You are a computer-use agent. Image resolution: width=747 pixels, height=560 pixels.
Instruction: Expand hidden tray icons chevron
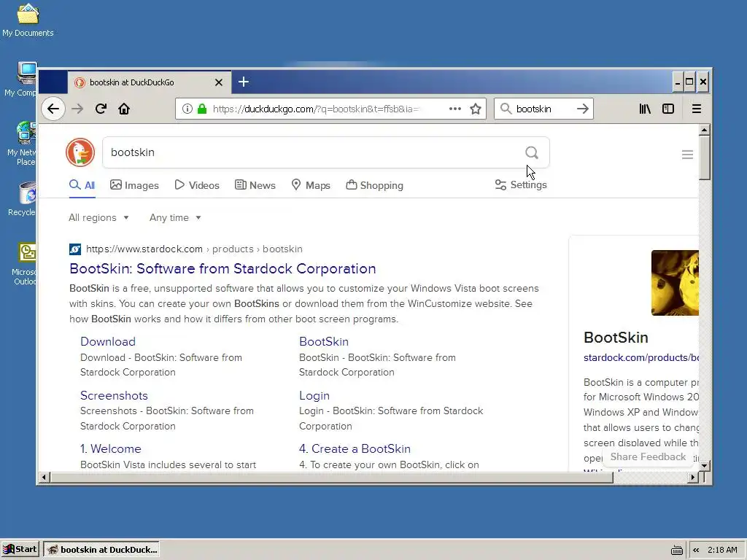point(696,550)
